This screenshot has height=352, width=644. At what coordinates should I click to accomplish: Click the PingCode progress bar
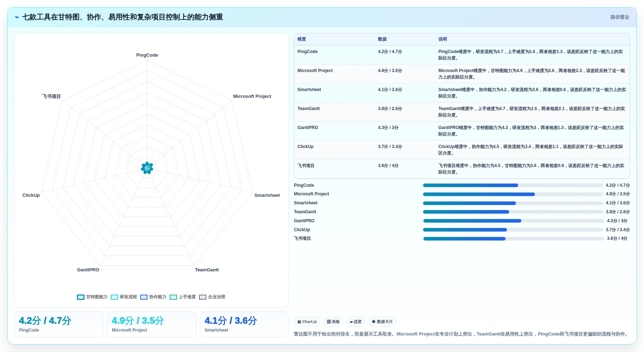click(x=513, y=185)
